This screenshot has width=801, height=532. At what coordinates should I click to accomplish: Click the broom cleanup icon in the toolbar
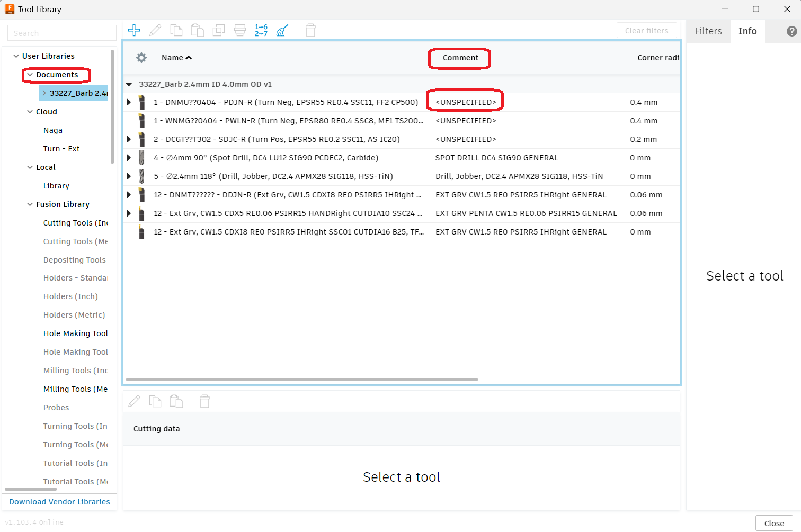(282, 30)
